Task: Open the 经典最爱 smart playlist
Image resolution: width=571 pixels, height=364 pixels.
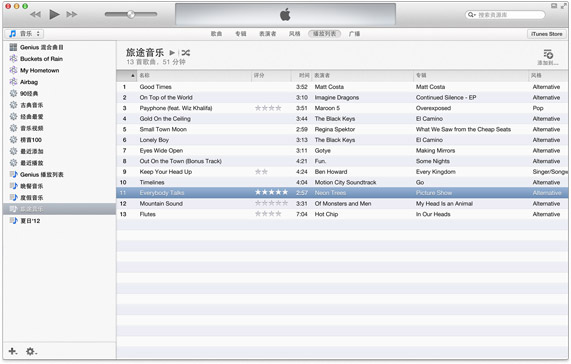Action: click(59, 117)
